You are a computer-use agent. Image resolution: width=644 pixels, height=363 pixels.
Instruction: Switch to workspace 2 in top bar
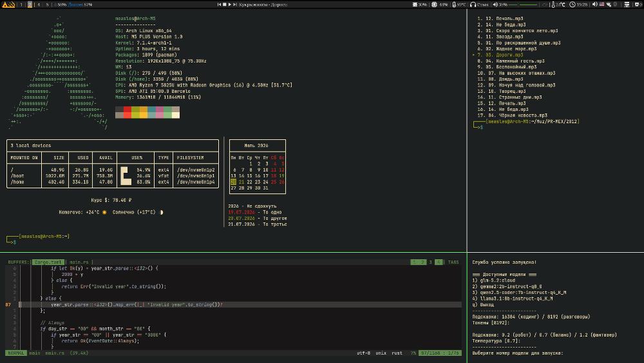[x=30, y=5]
